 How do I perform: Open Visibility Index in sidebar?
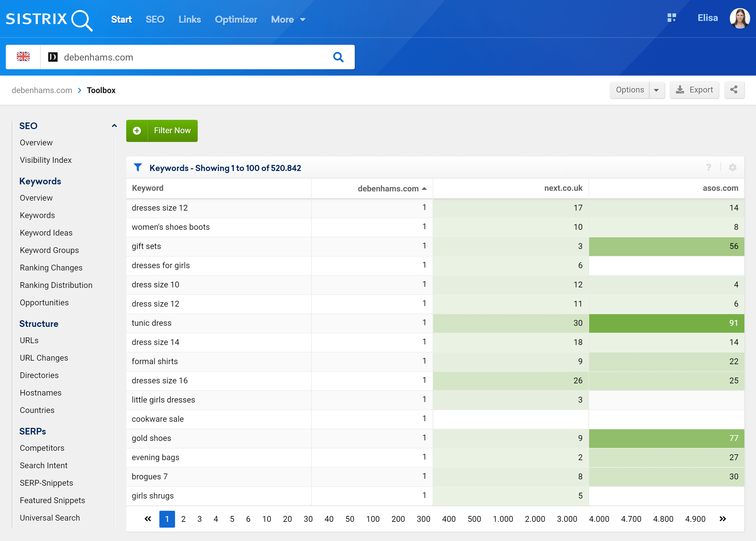coord(46,160)
